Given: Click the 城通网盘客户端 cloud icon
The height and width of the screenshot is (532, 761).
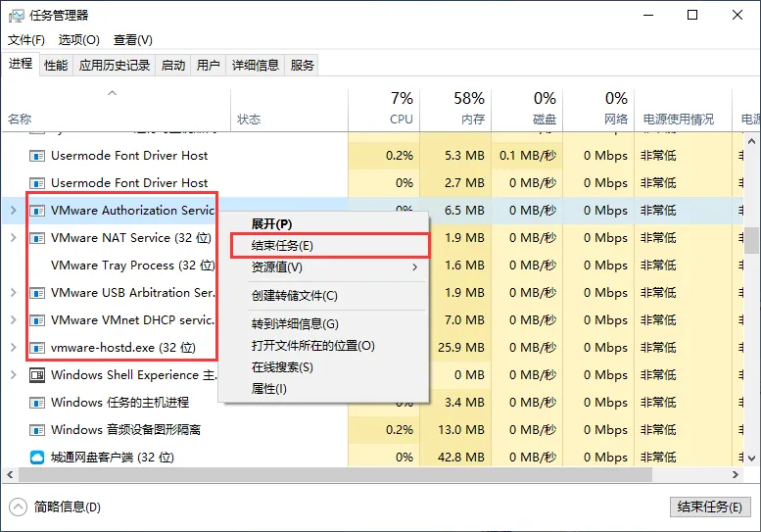Looking at the screenshot, I should coord(37,458).
